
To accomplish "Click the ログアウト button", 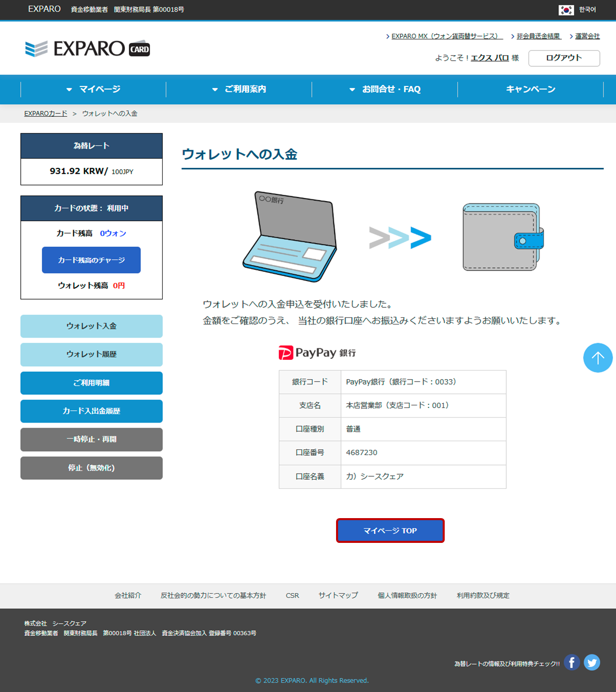I will pos(564,58).
